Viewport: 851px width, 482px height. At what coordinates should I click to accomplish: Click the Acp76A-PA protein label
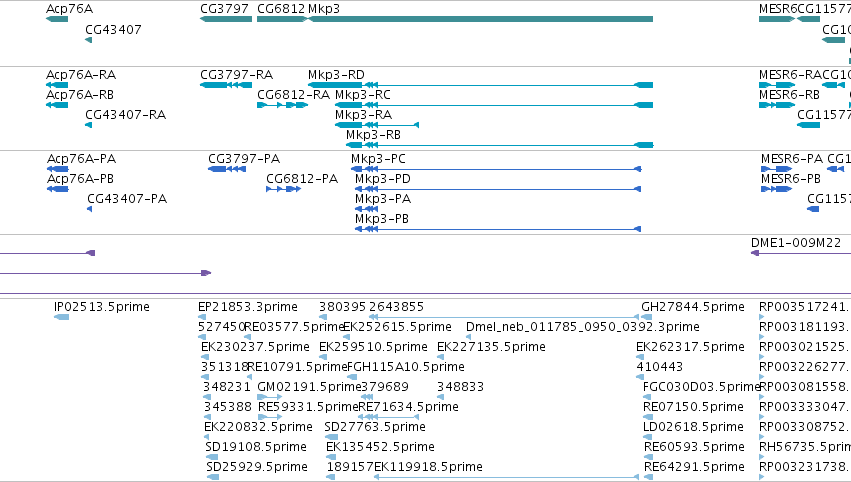[81, 159]
